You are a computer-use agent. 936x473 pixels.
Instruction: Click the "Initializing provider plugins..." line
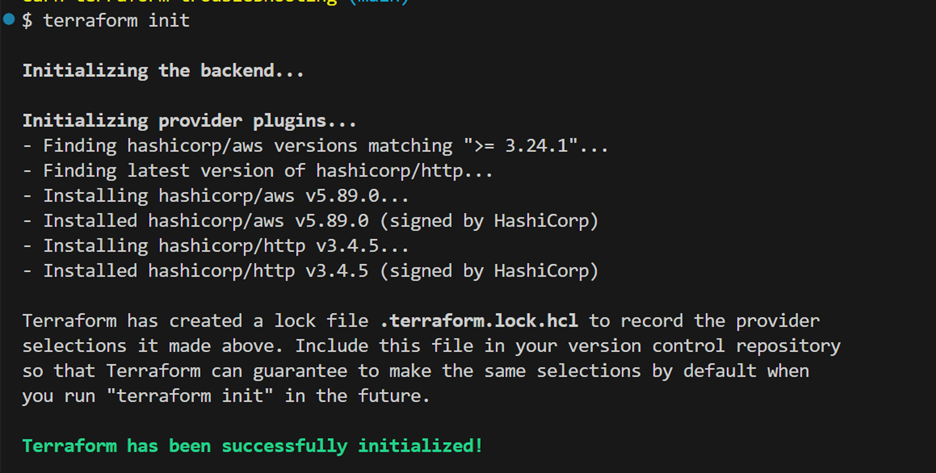pyautogui.click(x=189, y=121)
